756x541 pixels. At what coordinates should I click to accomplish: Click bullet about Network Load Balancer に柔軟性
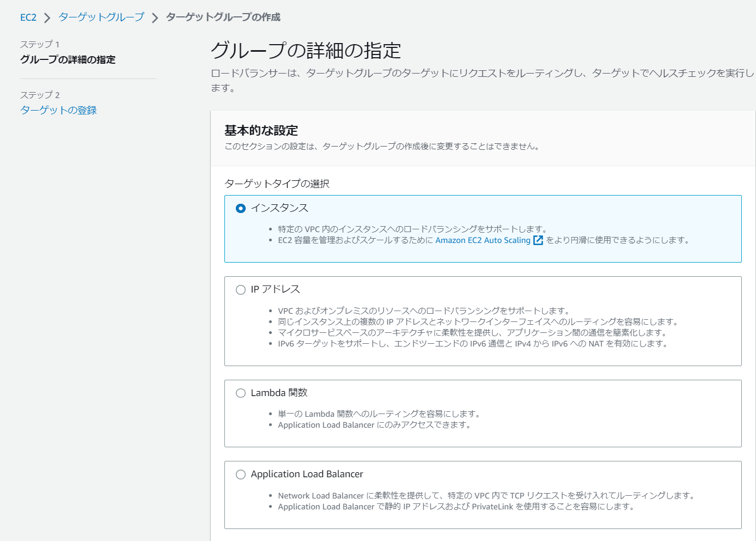pos(487,496)
